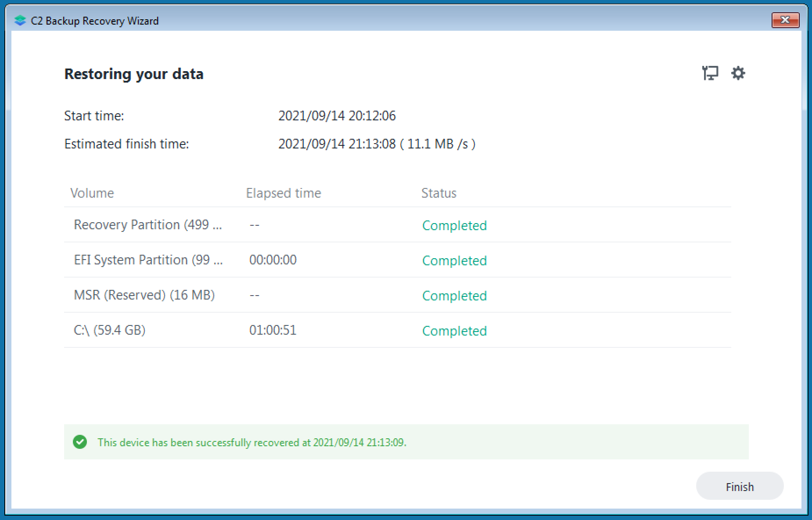
Task: Click the Elapsed time column header
Action: click(284, 193)
